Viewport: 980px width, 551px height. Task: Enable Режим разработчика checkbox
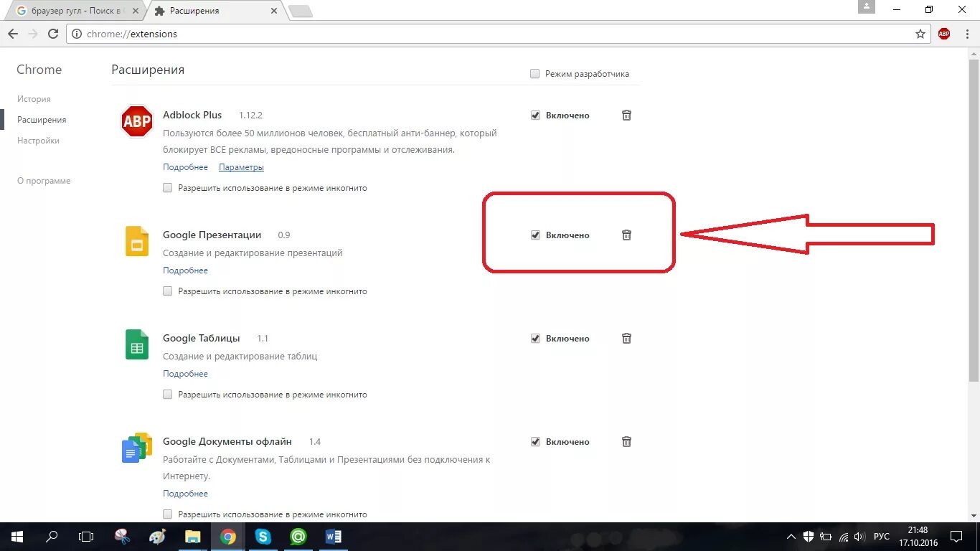pos(534,74)
